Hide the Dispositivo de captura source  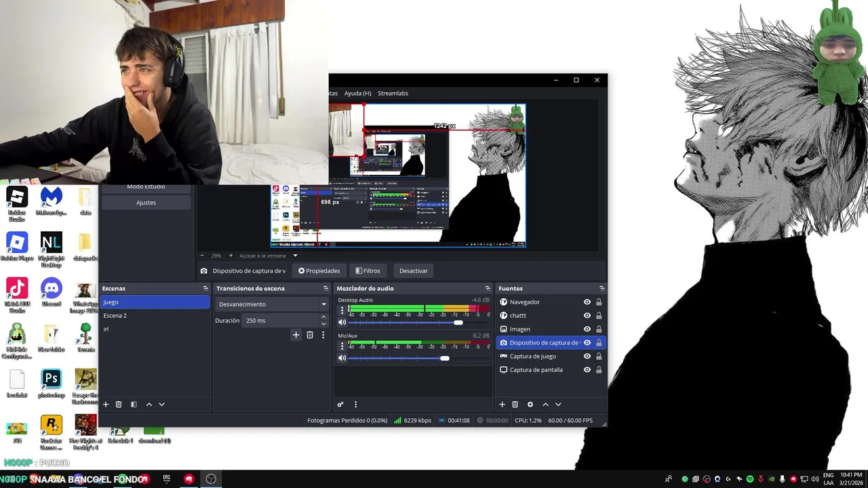click(x=587, y=343)
